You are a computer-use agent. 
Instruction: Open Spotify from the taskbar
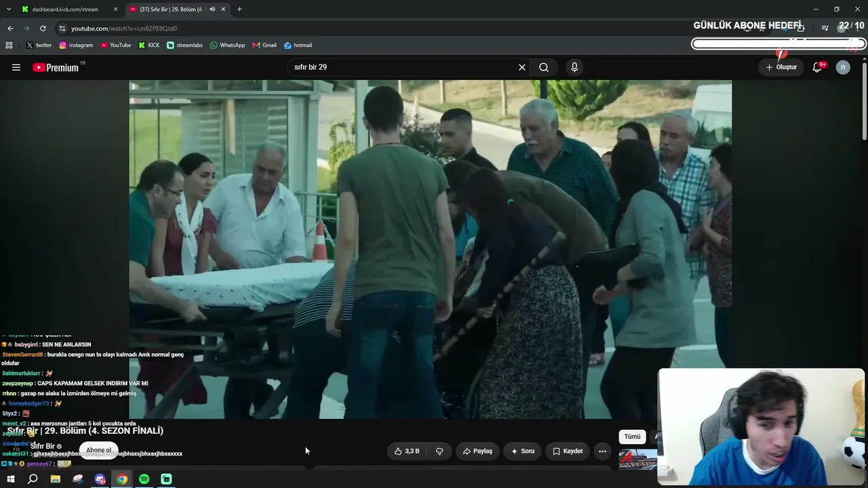click(144, 479)
